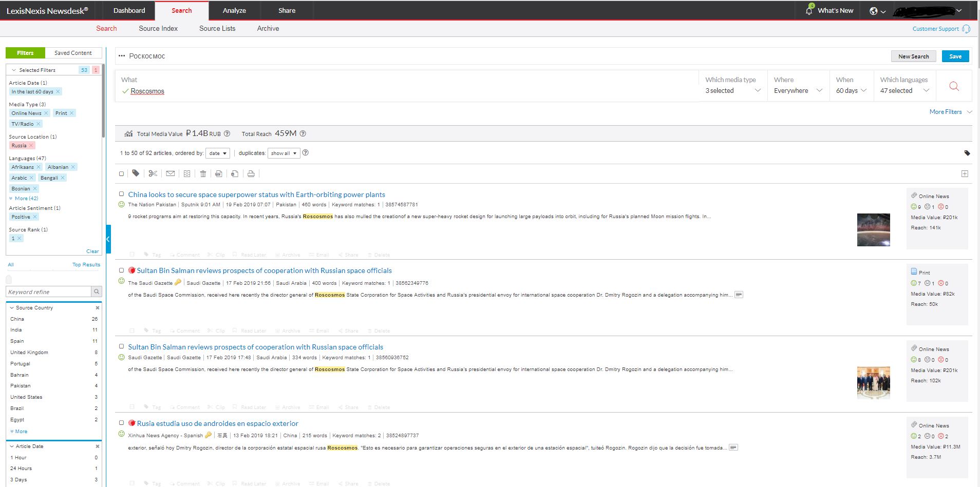Go to the Source Lists sub-tab
Viewport: 980px width, 487px height.
tap(217, 28)
